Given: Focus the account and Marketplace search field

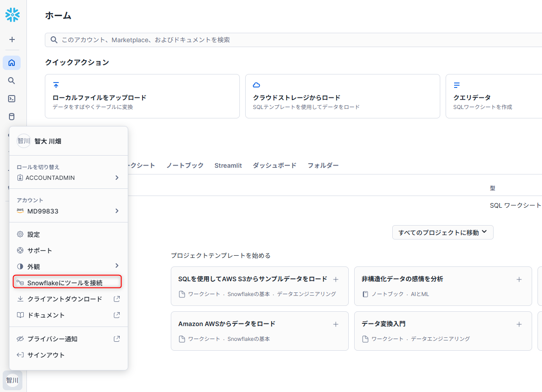Looking at the screenshot, I should point(294,40).
